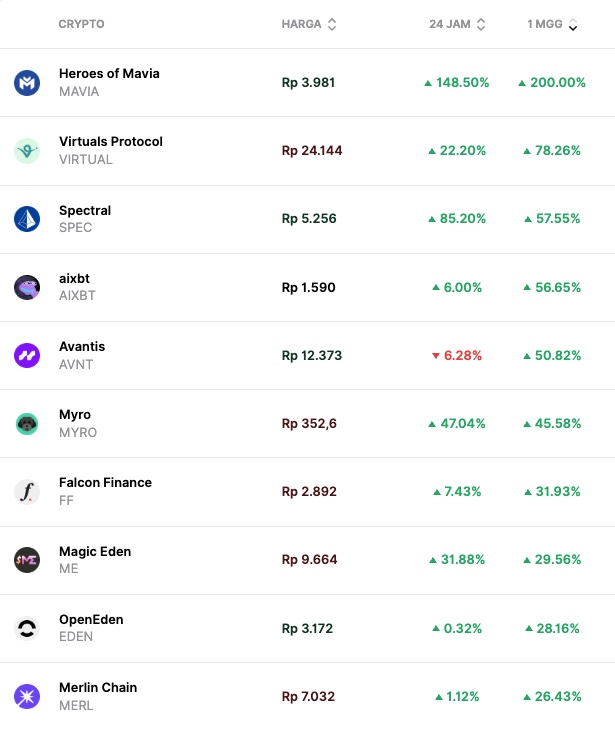
Task: Open the Virtuals Protocol name link
Action: click(110, 142)
